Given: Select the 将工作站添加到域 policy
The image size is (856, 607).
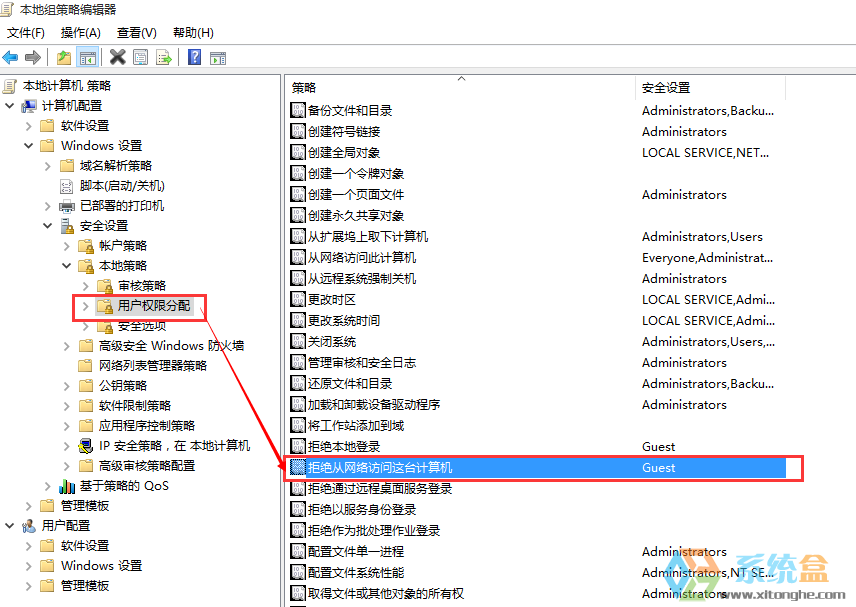Looking at the screenshot, I should tap(356, 426).
